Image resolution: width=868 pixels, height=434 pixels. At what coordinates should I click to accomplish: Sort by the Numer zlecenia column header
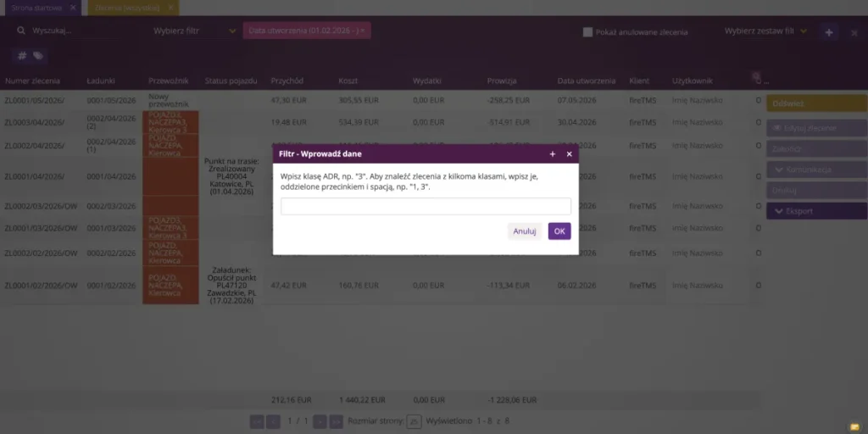click(33, 81)
